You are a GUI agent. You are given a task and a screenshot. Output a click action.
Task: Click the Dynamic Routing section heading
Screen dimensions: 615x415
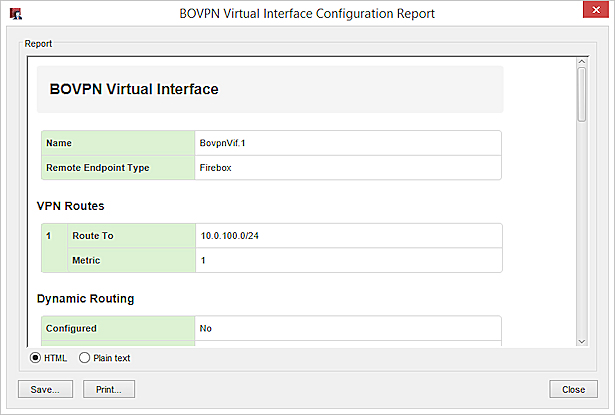(86, 299)
